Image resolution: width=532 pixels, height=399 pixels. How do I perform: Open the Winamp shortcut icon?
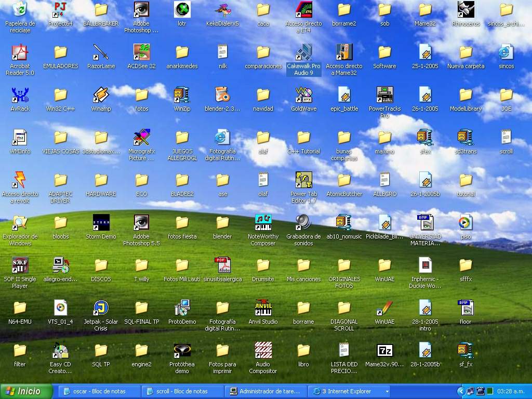(x=101, y=95)
